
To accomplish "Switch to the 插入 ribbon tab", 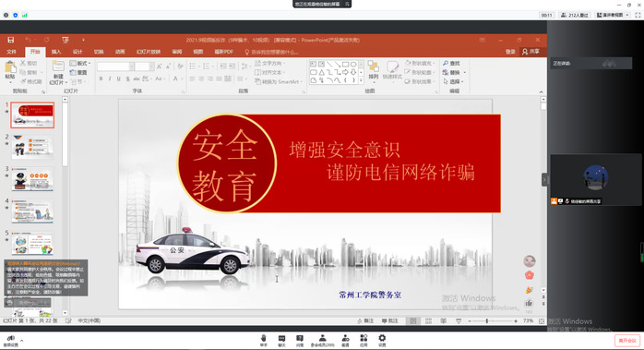I will pos(56,52).
